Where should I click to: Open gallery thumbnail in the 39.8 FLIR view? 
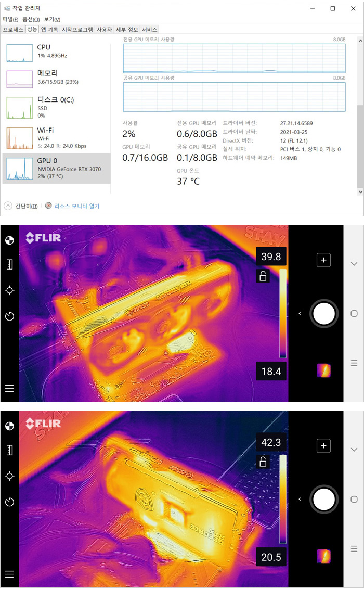(323, 370)
